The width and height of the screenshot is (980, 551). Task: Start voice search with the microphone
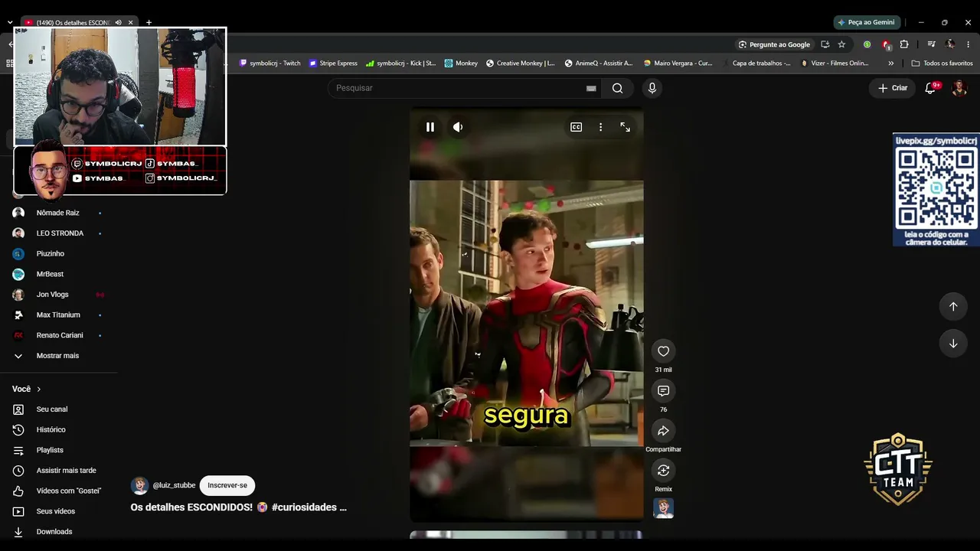652,88
